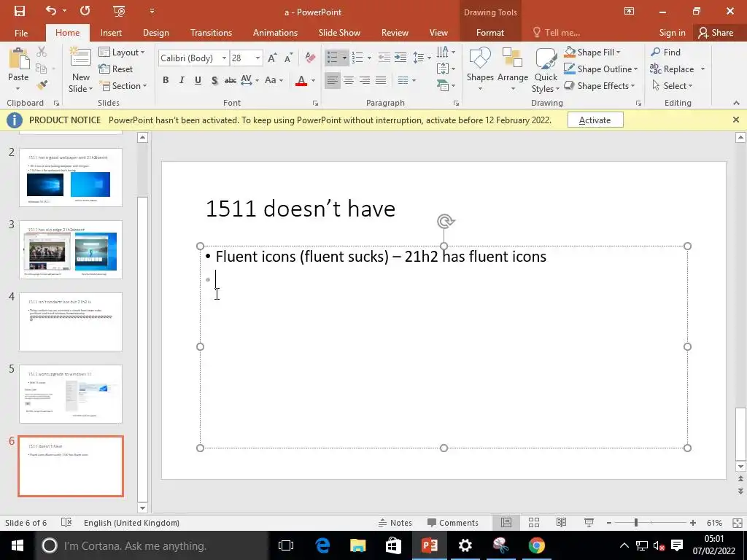Click the Activate button in notice bar

point(595,120)
